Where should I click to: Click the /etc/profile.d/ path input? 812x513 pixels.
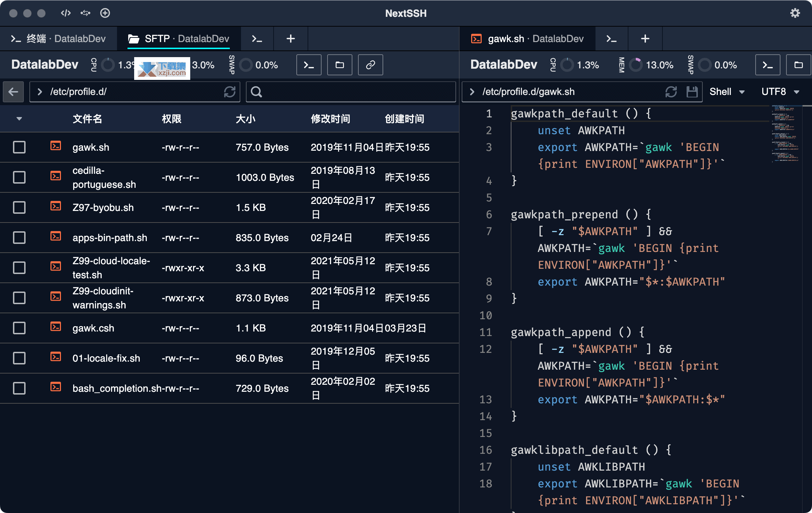click(x=135, y=92)
